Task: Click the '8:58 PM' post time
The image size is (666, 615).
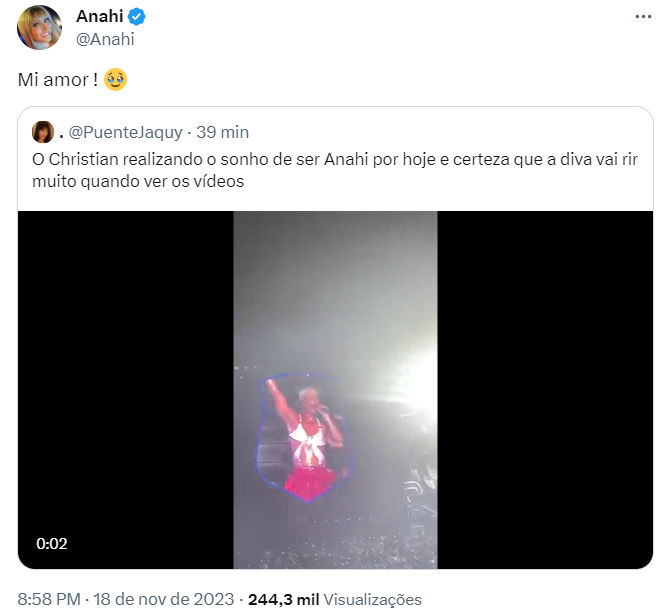Action: point(50,599)
